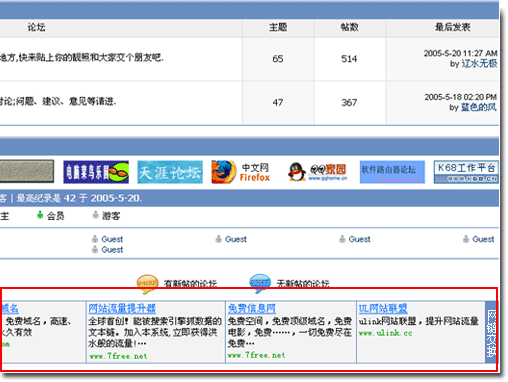The height and width of the screenshot is (382, 508).
Task: Click the 514 post count cell
Action: 349,59
